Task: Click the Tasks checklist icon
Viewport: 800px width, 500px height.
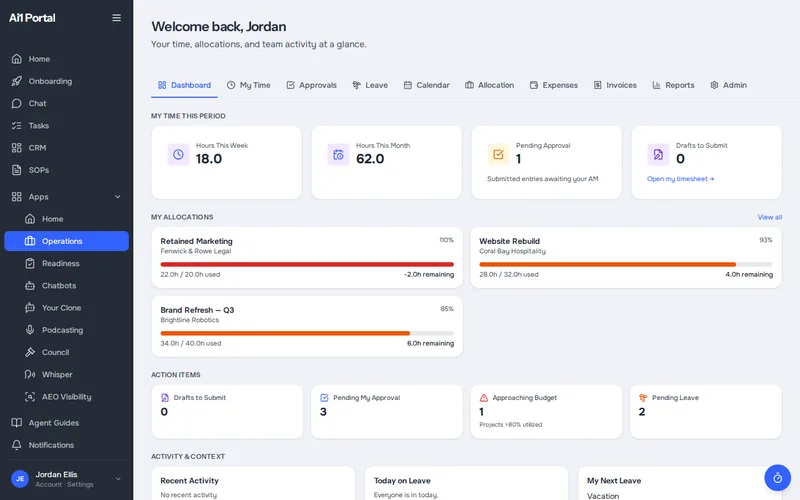Action: (17, 126)
